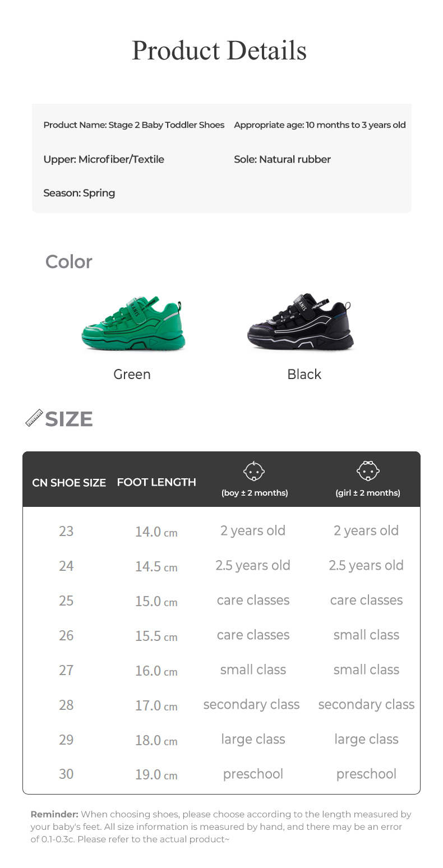Select shoe size 30 row
Viewport: 443px width, 868px height.
coord(66,774)
